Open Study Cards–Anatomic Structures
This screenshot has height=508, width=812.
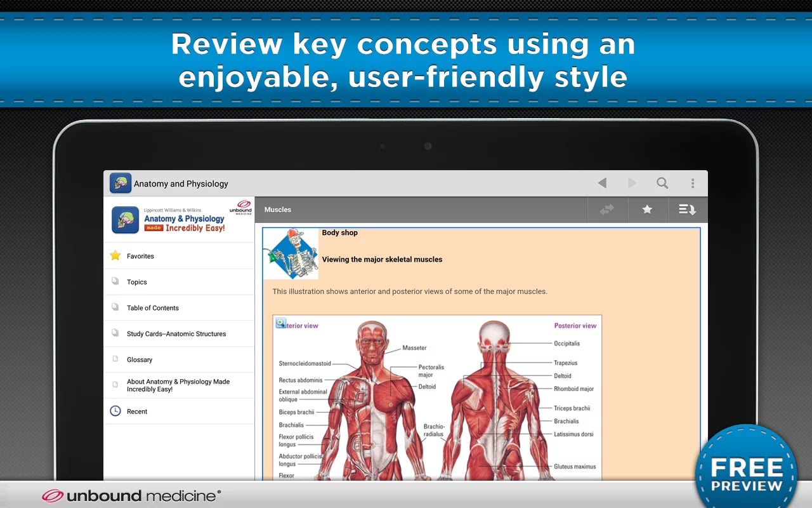point(179,334)
